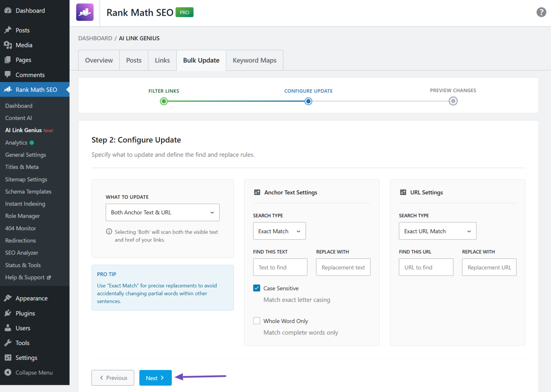Open the Keyword Maps tab
This screenshot has height=392, width=551.
255,60
